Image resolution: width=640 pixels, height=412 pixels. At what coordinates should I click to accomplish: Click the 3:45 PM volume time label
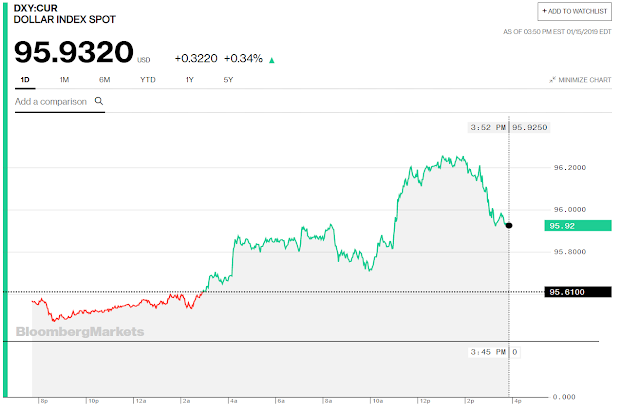tap(487, 352)
